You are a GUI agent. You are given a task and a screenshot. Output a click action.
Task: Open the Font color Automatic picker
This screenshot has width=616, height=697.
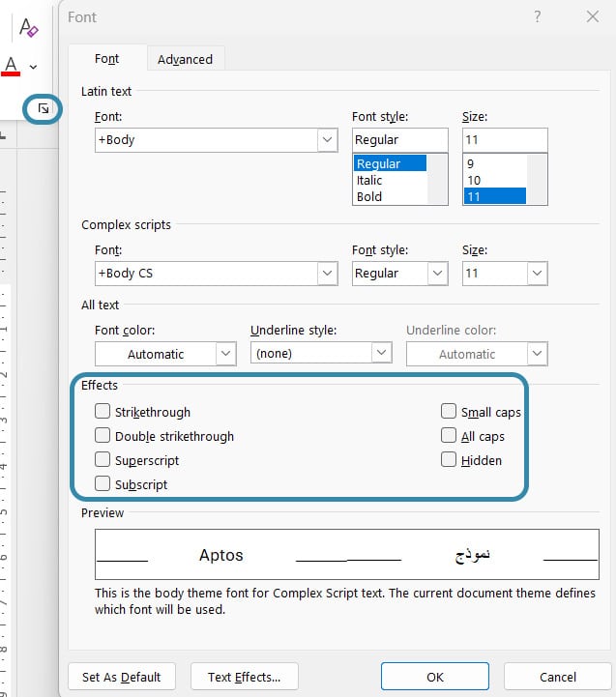point(225,354)
